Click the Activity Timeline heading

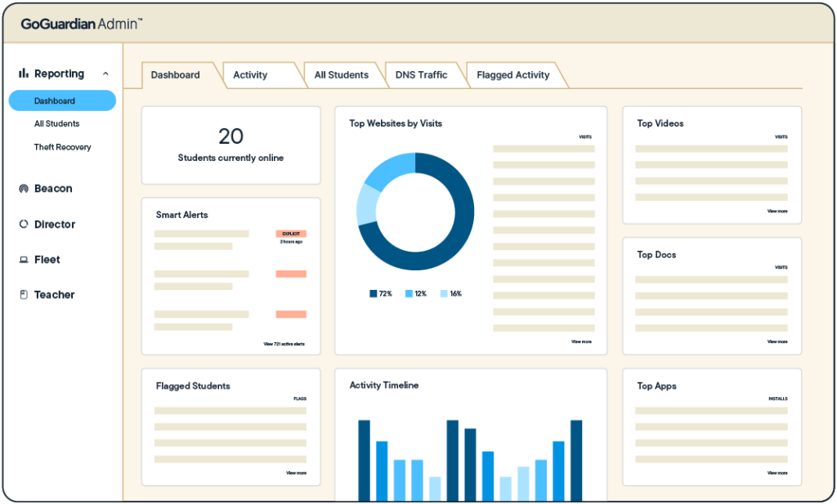384,385
